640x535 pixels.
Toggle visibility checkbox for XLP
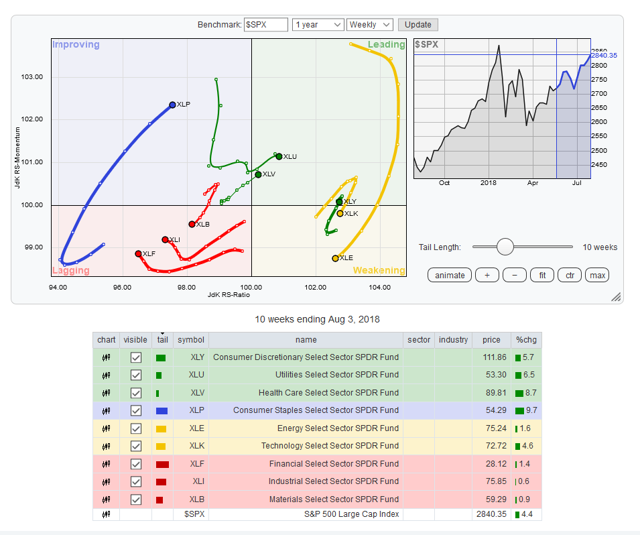tap(136, 411)
